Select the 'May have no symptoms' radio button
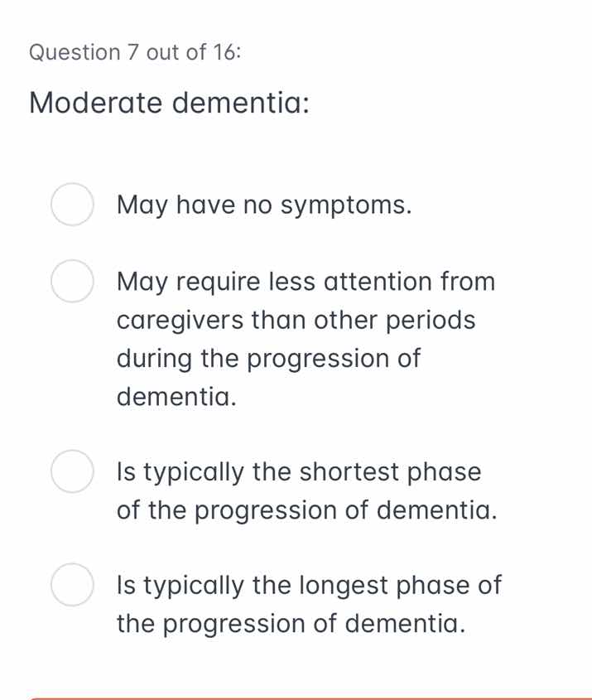Viewport: 592px width, 700px height. (72, 205)
